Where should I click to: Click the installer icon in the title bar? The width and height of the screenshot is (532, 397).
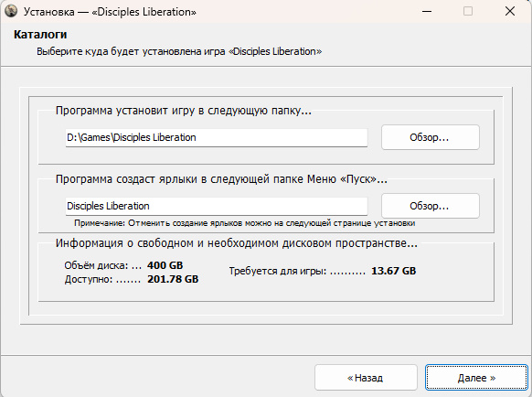pos(11,11)
